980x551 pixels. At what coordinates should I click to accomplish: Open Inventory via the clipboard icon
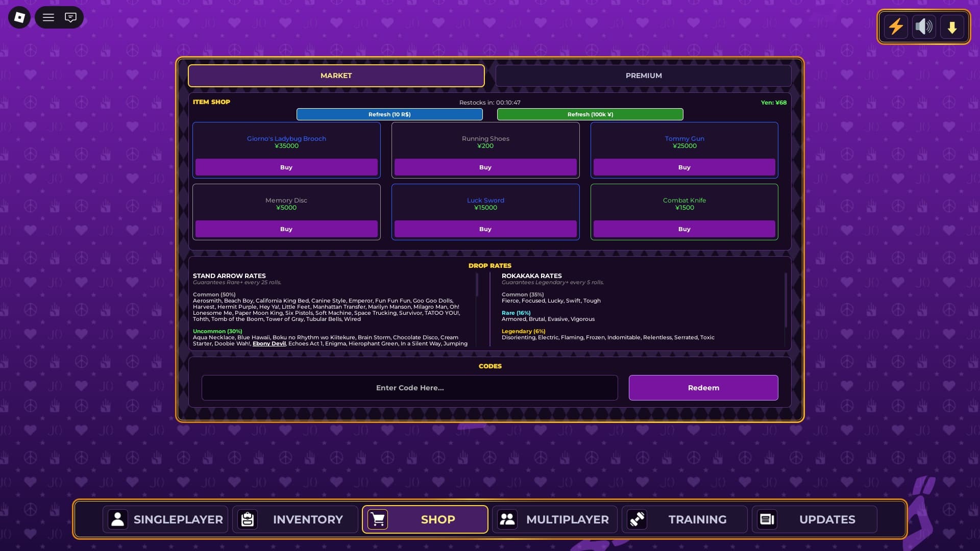tap(248, 519)
